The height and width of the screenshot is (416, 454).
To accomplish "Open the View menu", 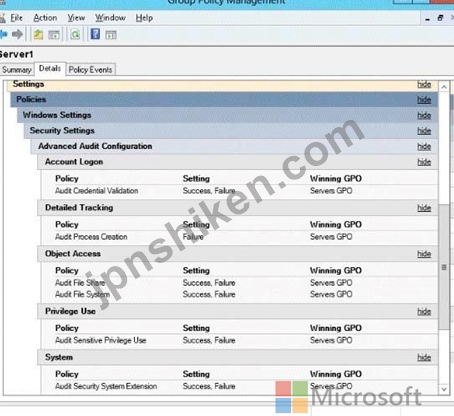I will tap(76, 18).
